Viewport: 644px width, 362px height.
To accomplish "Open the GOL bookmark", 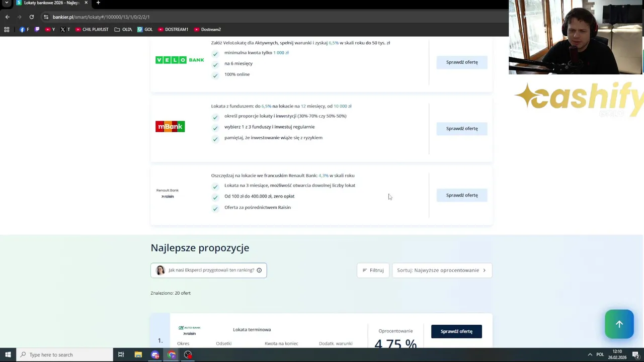I will (x=145, y=29).
